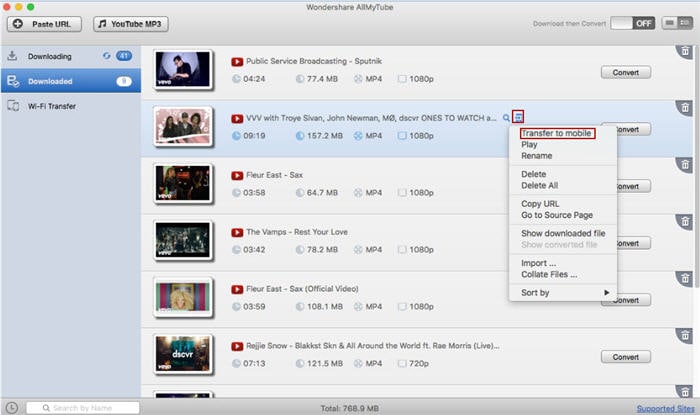
Task: Click trash icon on Fleur East - Sax (03:58) row
Action: coord(685,165)
